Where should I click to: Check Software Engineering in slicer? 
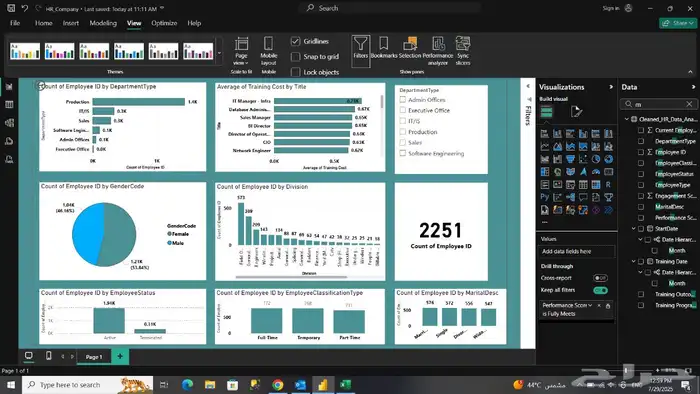coord(403,153)
